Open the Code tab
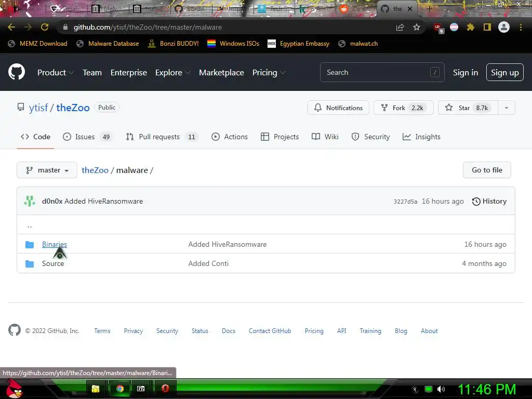 click(x=36, y=137)
